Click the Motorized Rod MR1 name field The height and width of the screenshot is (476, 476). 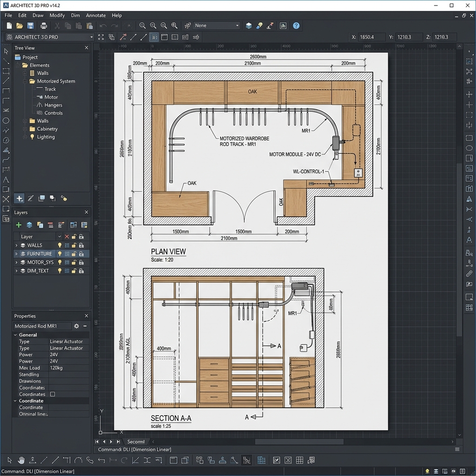tap(42, 326)
